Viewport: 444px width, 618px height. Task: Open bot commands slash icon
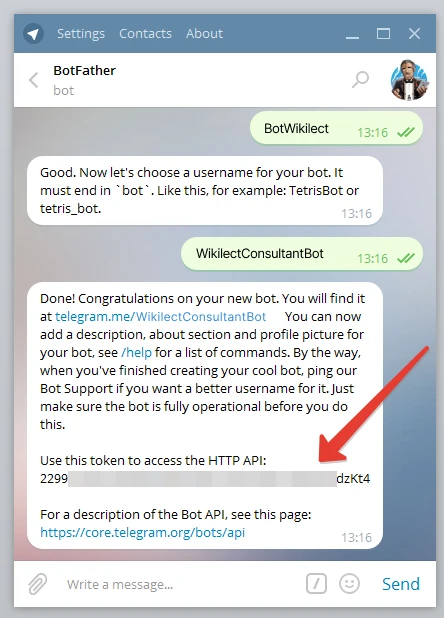click(316, 584)
